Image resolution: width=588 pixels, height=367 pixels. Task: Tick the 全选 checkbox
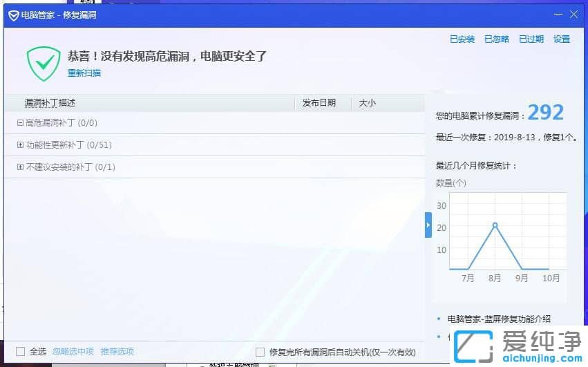click(x=21, y=352)
